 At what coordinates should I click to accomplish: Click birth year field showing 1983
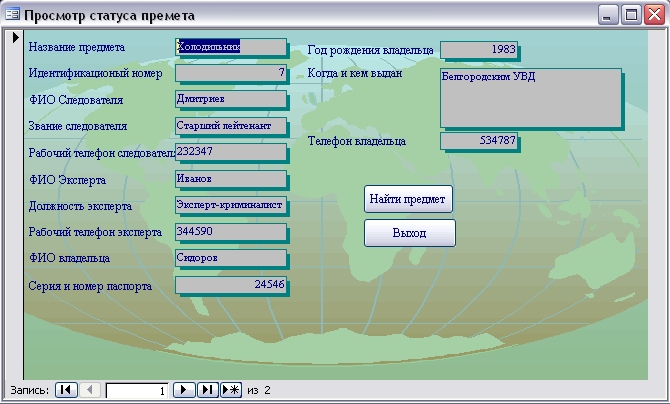pos(479,50)
